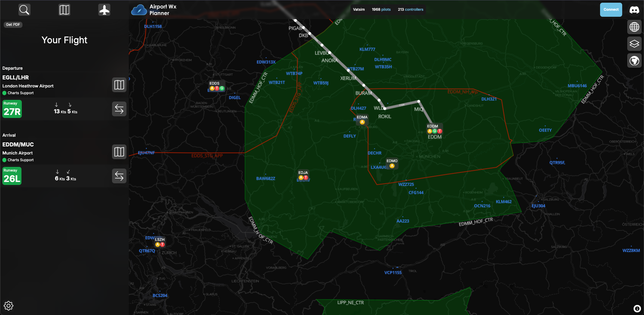This screenshot has height=315, width=644.
Task: Click the Munich Airport name
Action: 17,153
